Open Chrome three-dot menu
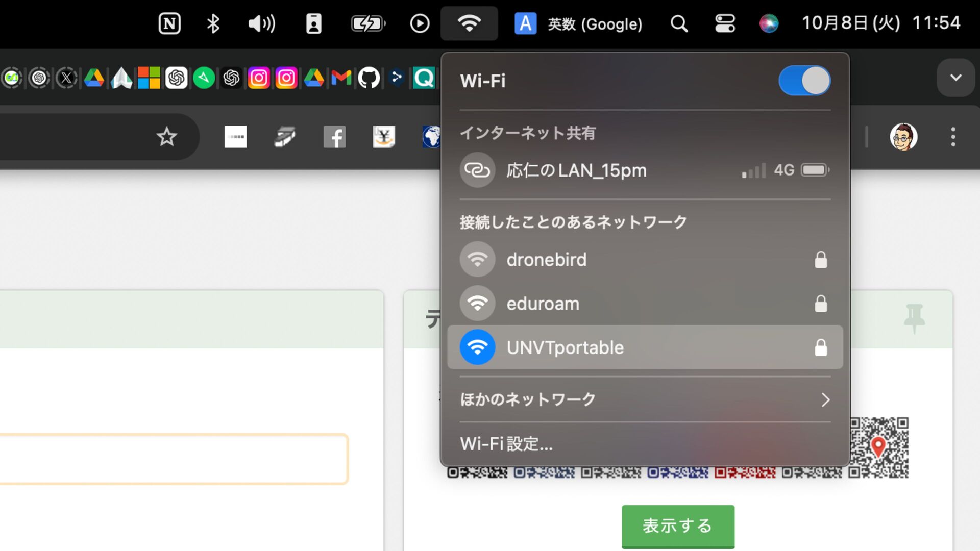The width and height of the screenshot is (980, 551). pos(953,137)
